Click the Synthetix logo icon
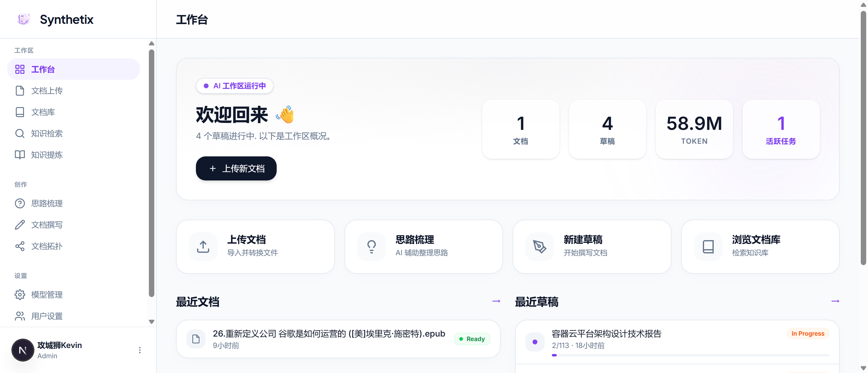The height and width of the screenshot is (373, 868). (x=24, y=19)
